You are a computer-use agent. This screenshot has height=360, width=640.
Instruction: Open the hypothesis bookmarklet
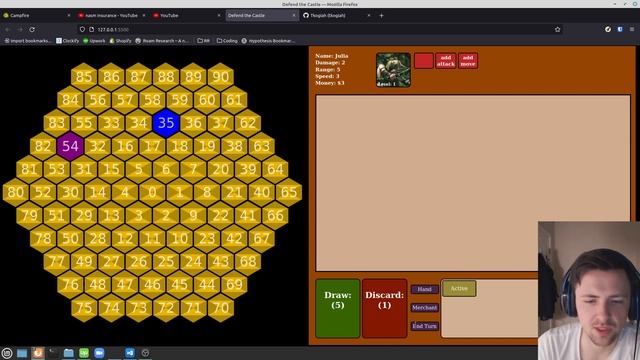268,41
